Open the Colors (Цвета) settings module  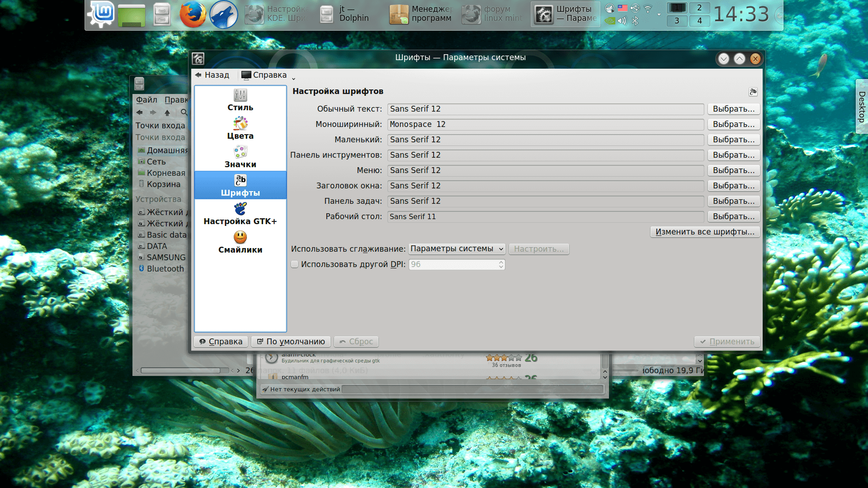(x=240, y=128)
